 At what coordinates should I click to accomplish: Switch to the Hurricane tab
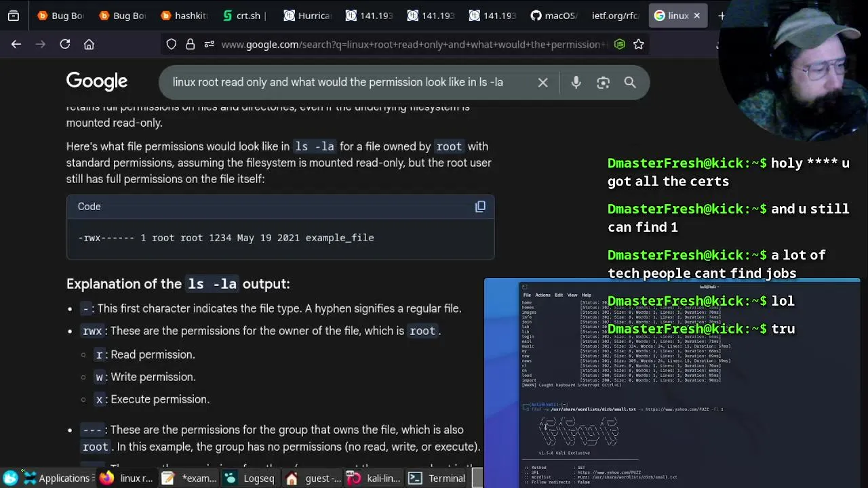(x=307, y=16)
